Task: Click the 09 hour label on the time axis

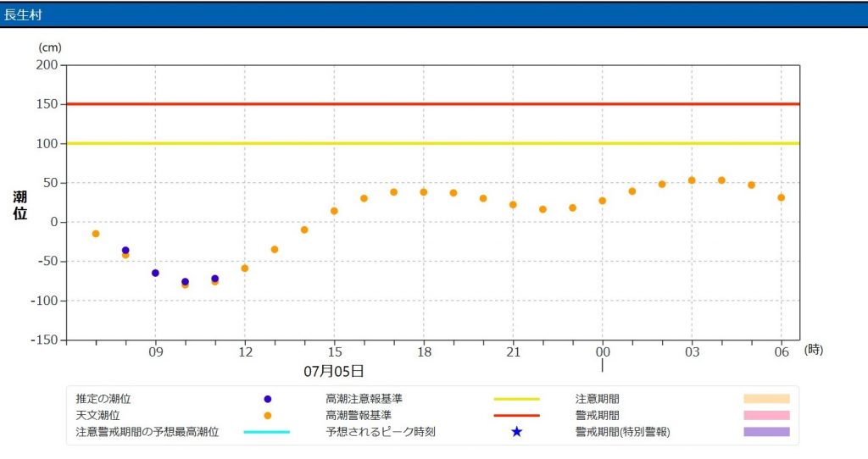Action: pyautogui.click(x=156, y=352)
